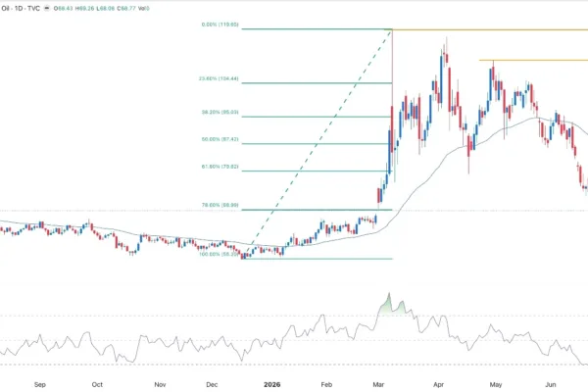This screenshot has height=392, width=588.
Task: Click the shaded overbought RSI peak in March
Action: [389, 305]
